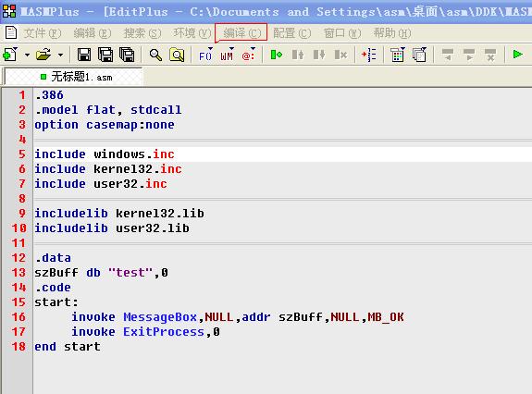532x394 pixels.
Task: Click 'includelib user32.lib' code line
Action: tap(112, 228)
